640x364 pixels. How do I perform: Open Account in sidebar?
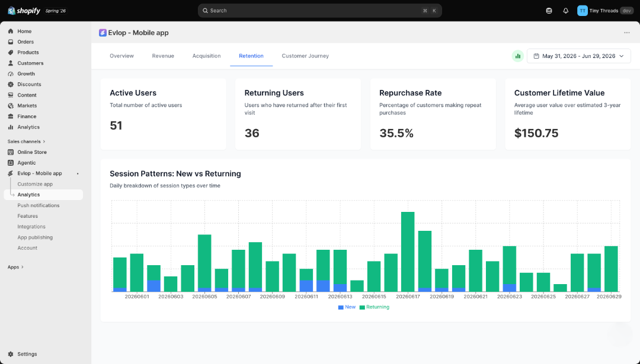pos(27,248)
